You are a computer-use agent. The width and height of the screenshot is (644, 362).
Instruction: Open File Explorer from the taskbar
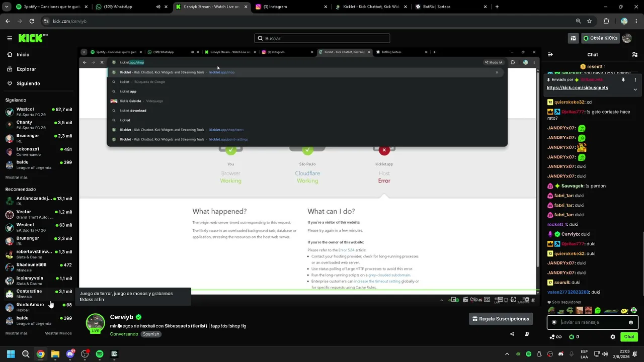tap(55, 354)
